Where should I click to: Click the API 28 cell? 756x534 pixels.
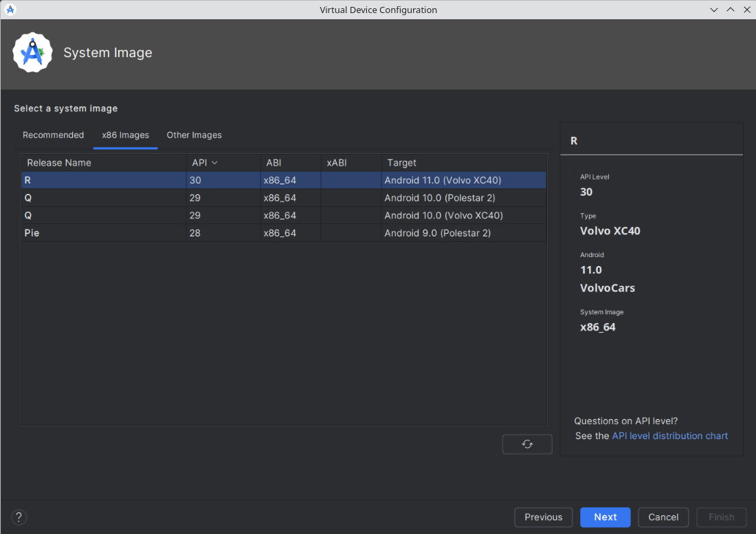pyautogui.click(x=223, y=233)
